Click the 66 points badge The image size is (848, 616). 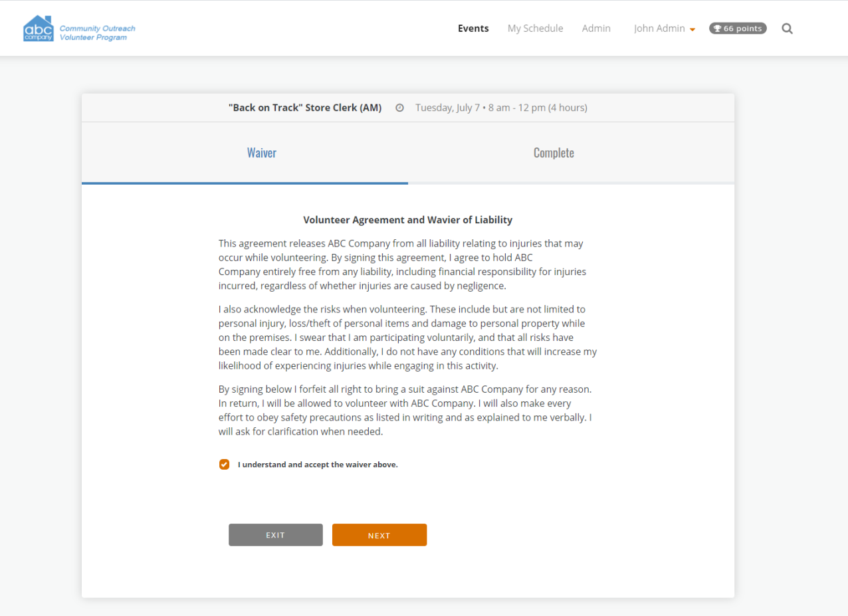[738, 28]
